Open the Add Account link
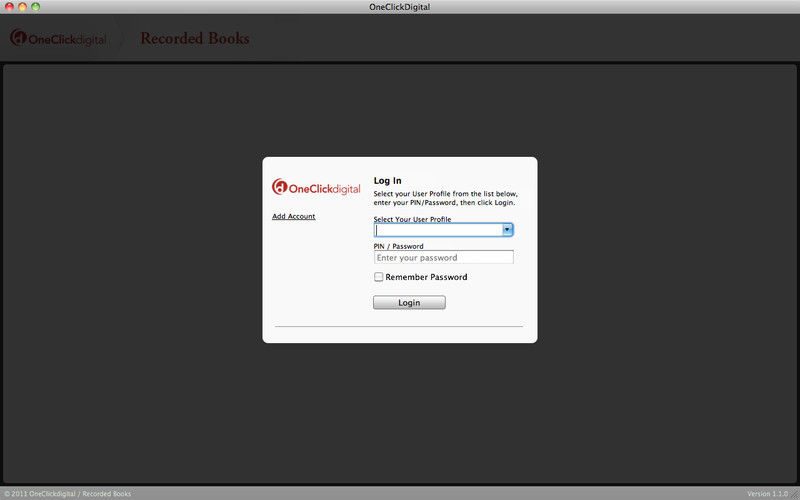 tap(294, 216)
